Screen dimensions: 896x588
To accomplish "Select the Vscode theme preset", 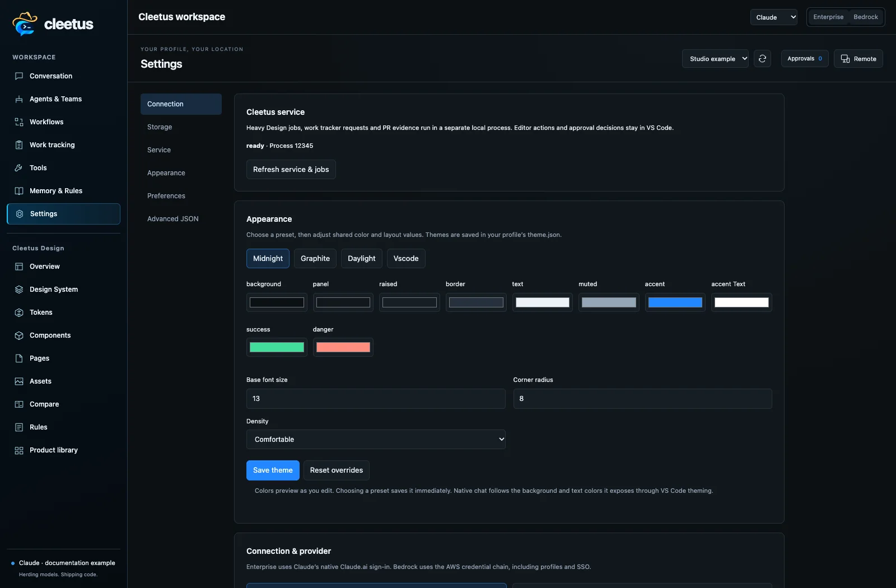I will pyautogui.click(x=406, y=258).
